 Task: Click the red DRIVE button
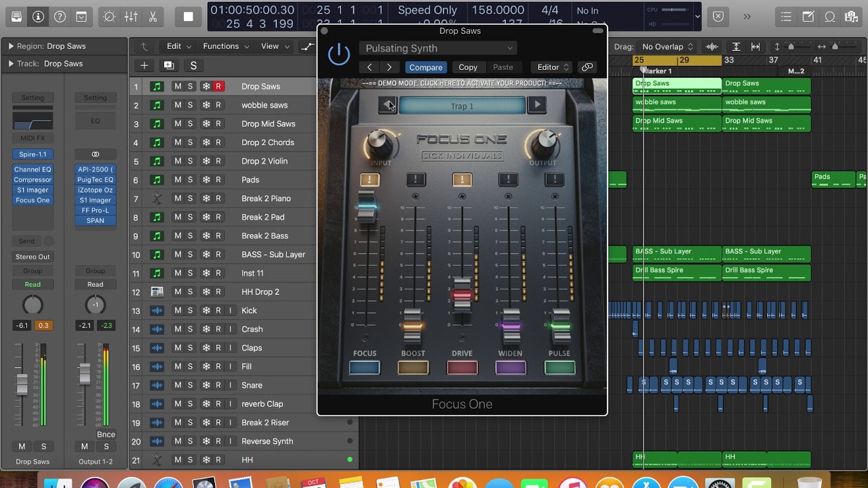click(462, 367)
